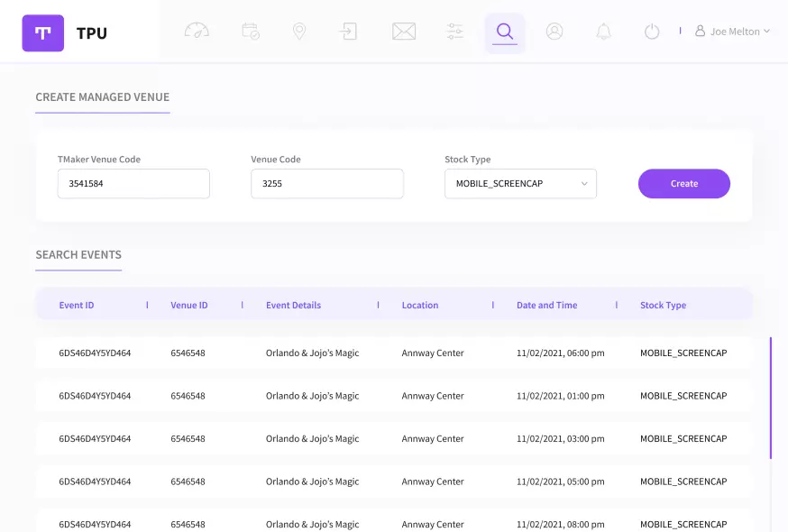Select the location pin icon
788x532 pixels.
click(299, 32)
